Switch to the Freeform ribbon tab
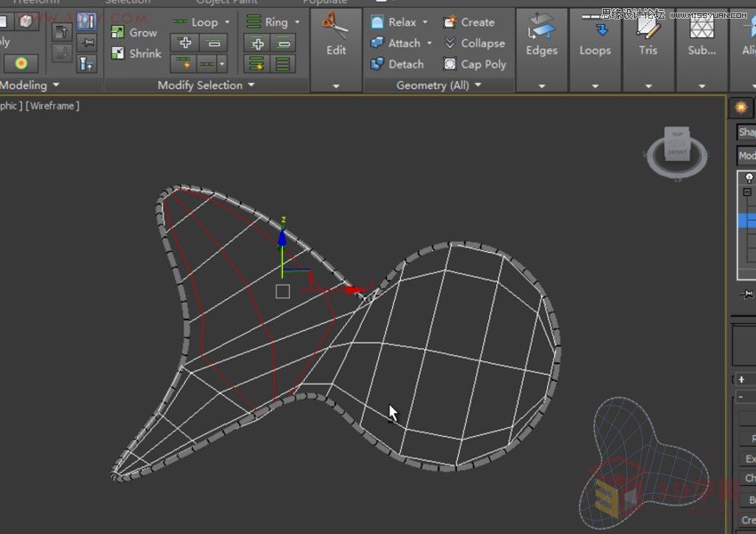 pos(36,2)
